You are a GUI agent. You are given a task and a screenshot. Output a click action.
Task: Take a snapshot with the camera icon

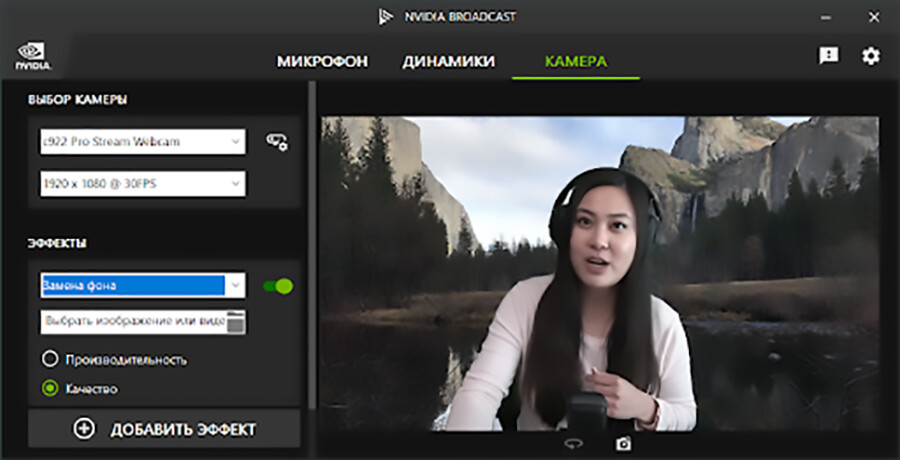click(623, 444)
